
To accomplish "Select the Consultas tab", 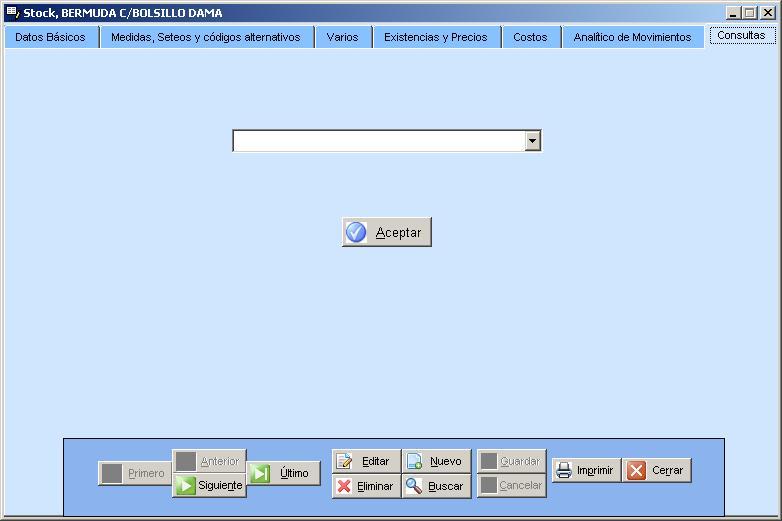I will pos(741,35).
